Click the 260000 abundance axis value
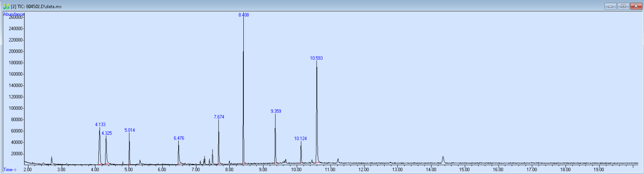The width and height of the screenshot is (644, 174). [x=16, y=17]
